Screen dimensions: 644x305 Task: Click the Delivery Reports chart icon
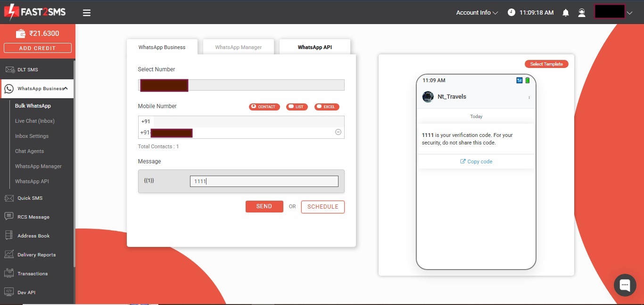pos(9,254)
